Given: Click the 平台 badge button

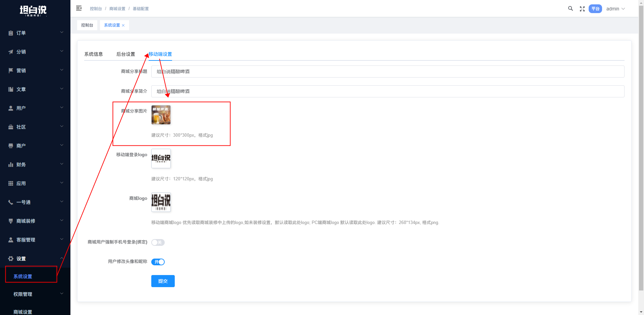Looking at the screenshot, I should 595,9.
